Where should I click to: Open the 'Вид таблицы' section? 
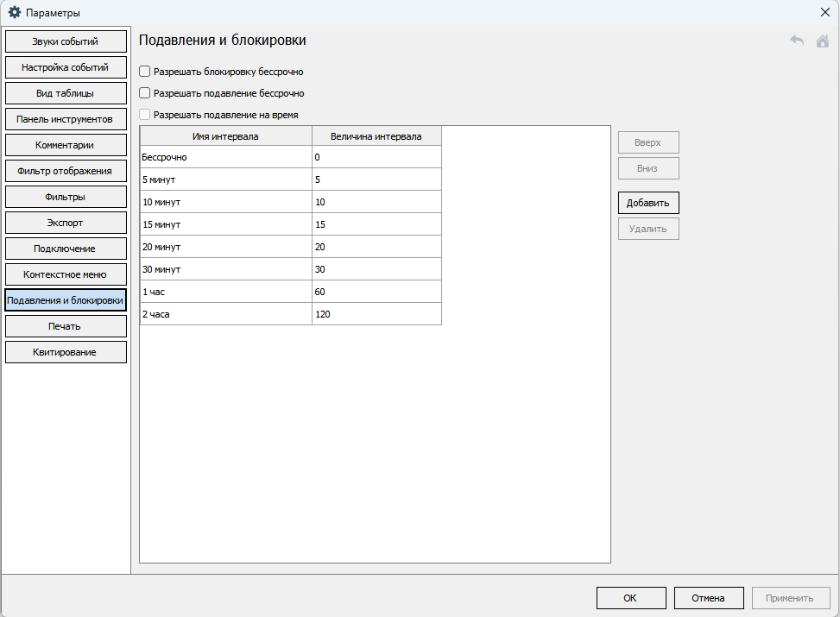[66, 93]
